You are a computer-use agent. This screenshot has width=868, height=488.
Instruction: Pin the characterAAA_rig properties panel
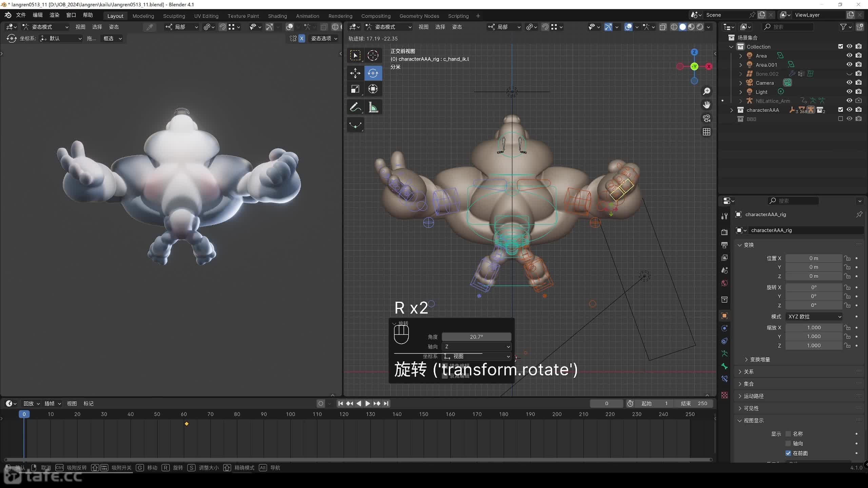(x=859, y=215)
